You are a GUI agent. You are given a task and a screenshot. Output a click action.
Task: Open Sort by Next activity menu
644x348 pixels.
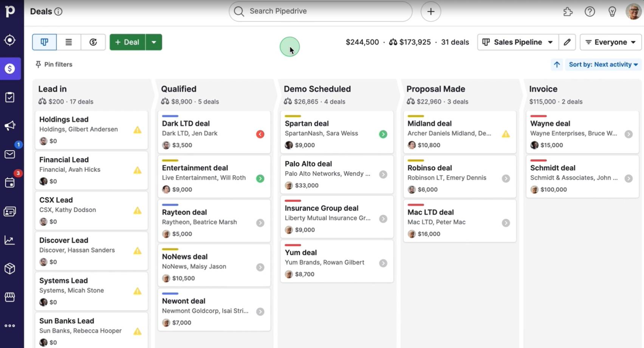[x=603, y=64]
